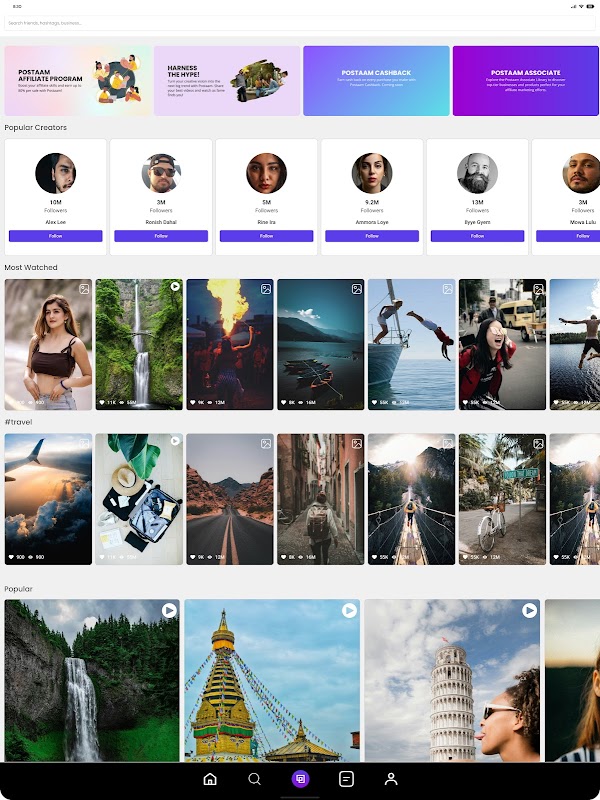Open the Postaam Affiliate Program banner
This screenshot has width=600, height=800.
tap(78, 81)
